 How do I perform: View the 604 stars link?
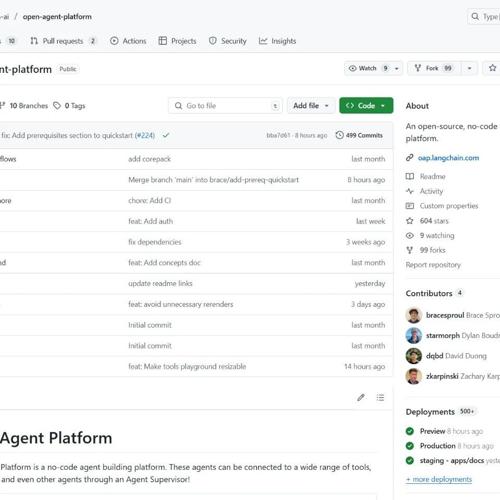pyautogui.click(x=434, y=221)
